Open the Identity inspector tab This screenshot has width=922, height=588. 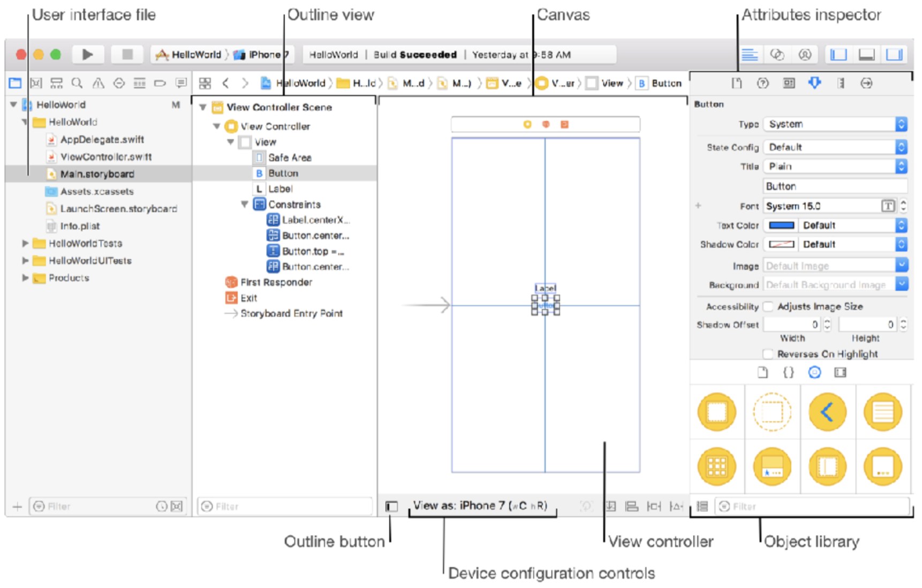(x=789, y=83)
